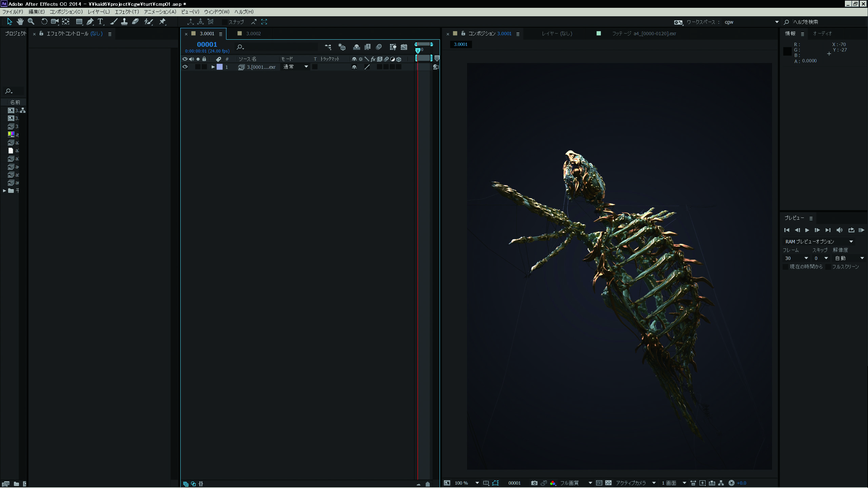Image resolution: width=868 pixels, height=488 pixels.
Task: Open the File menu
Action: pyautogui.click(x=13, y=12)
